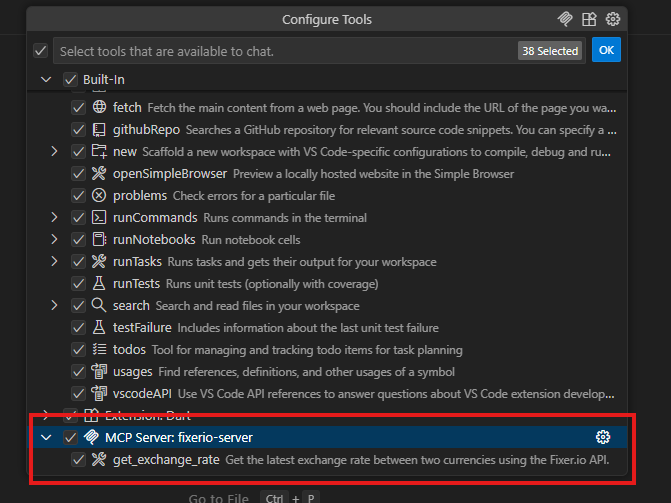Viewport: 671px width, 503px height.
Task: Click the checklist icon beside todos
Action: pyautogui.click(x=99, y=349)
